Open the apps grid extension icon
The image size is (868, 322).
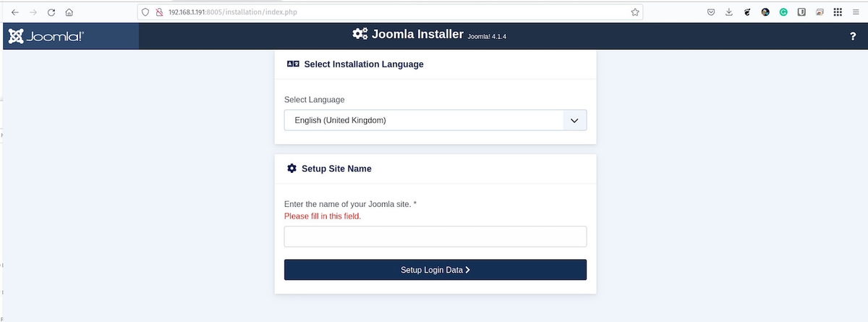[838, 12]
